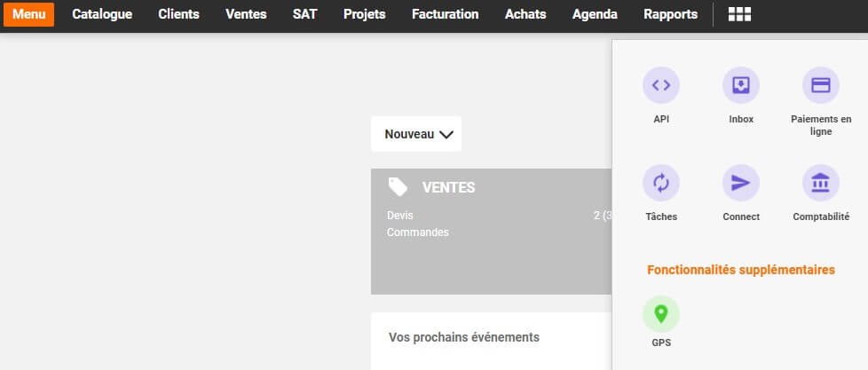Select the Projets menu item
Viewport: 868px width, 370px height.
(364, 14)
